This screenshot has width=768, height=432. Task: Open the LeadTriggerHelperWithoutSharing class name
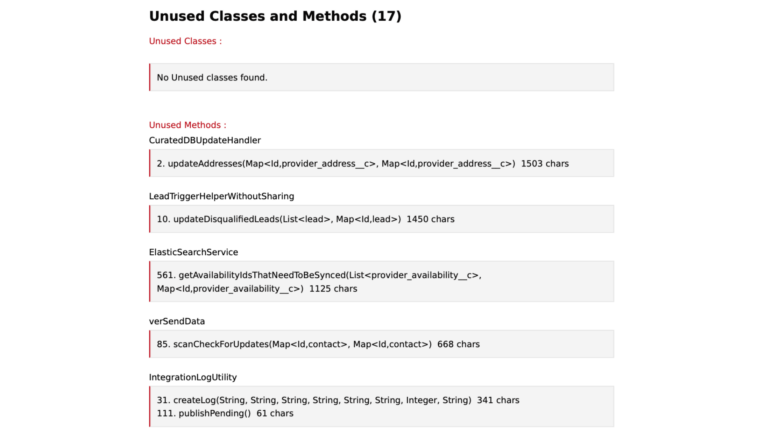coord(221,196)
